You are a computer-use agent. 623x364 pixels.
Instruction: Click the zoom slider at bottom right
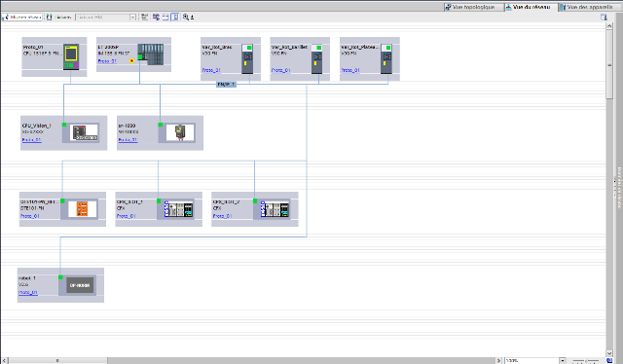click(586, 360)
